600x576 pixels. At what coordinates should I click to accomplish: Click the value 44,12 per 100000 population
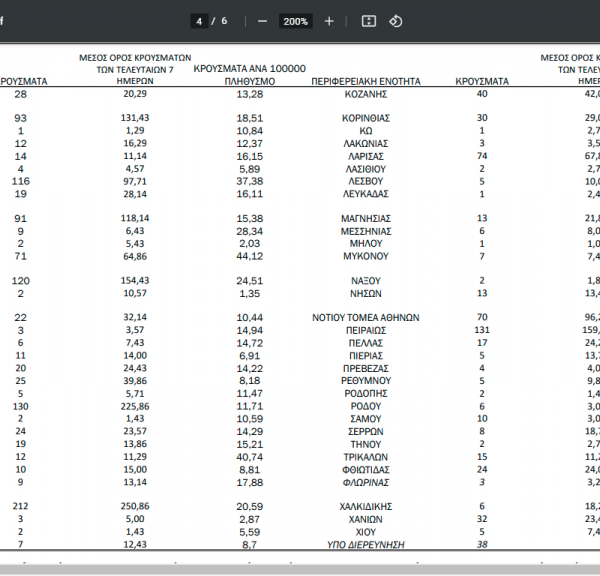pyautogui.click(x=249, y=256)
